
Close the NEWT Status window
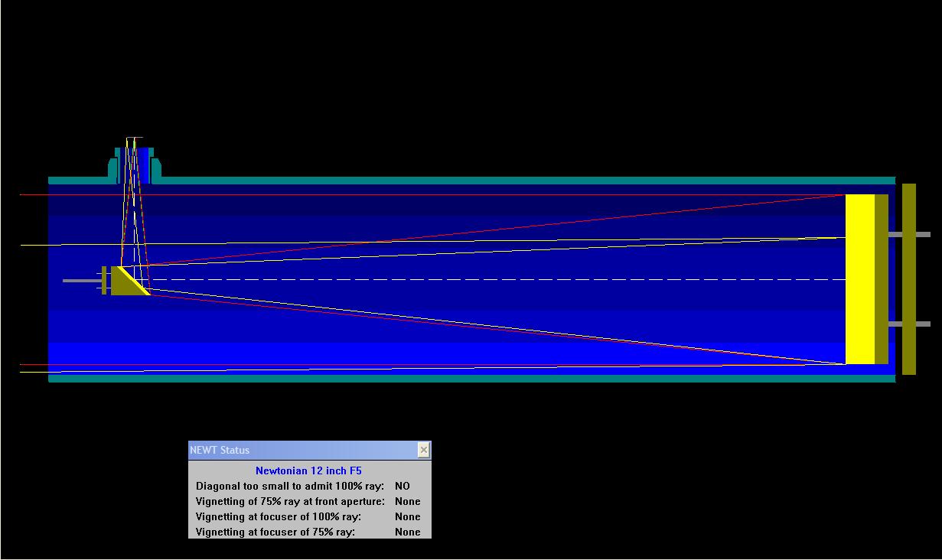coord(423,450)
